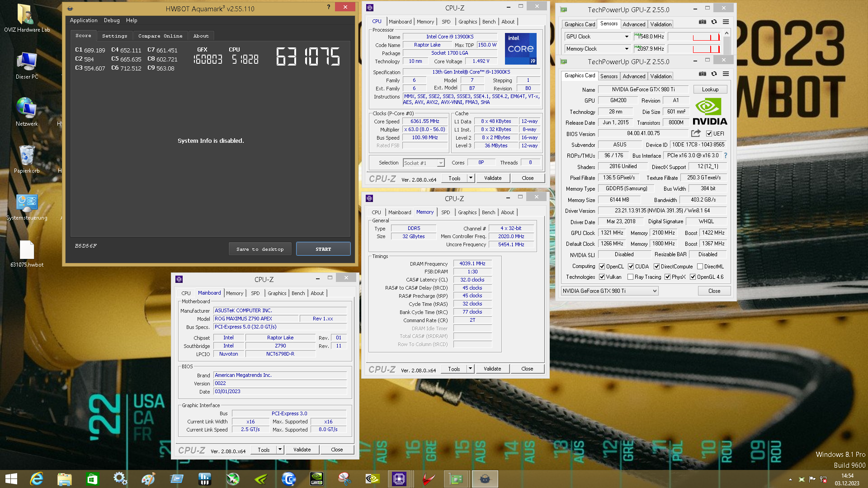This screenshot has height=488, width=868.
Task: Click the GPU-Z Sensors scrollbar up arrow
Action: pos(726,33)
